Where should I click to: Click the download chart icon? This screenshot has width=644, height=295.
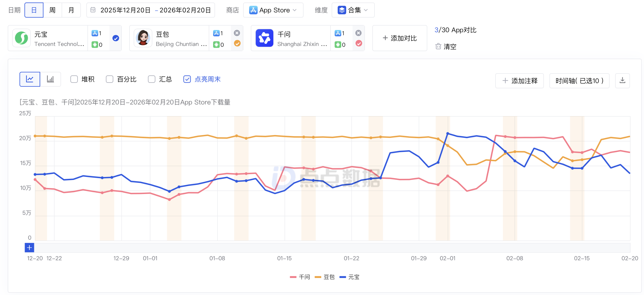[622, 80]
